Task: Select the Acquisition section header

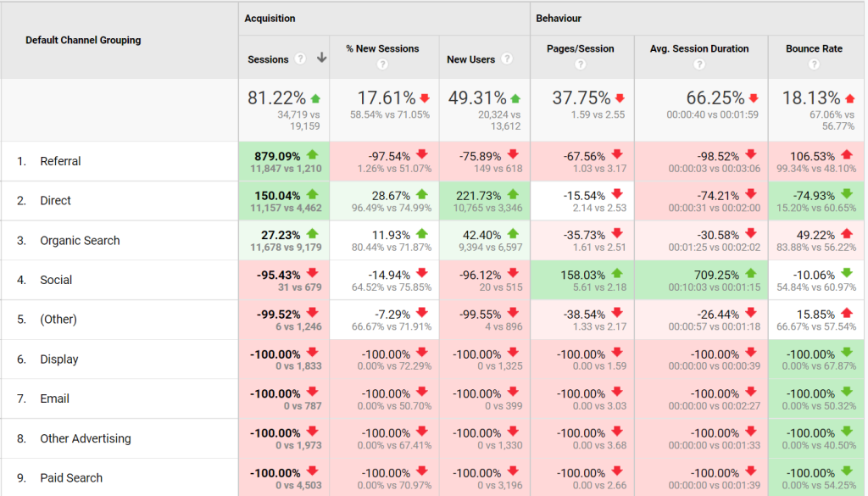Action: [270, 18]
